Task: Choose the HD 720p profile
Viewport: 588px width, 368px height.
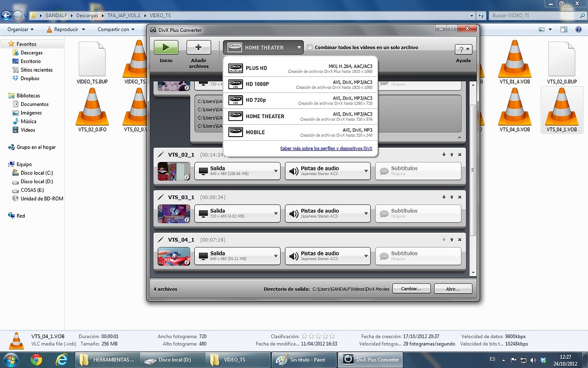Action: (300, 100)
